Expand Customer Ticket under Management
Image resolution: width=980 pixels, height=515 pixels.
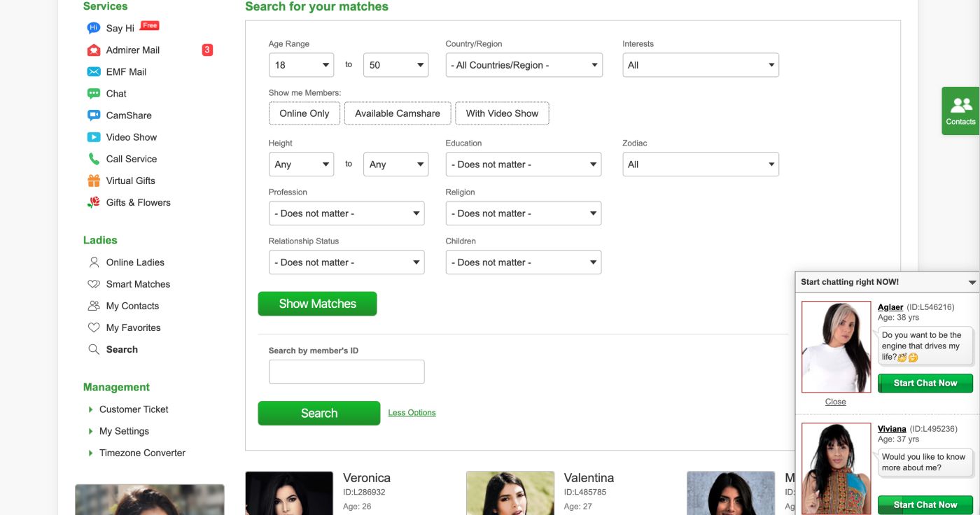point(134,409)
